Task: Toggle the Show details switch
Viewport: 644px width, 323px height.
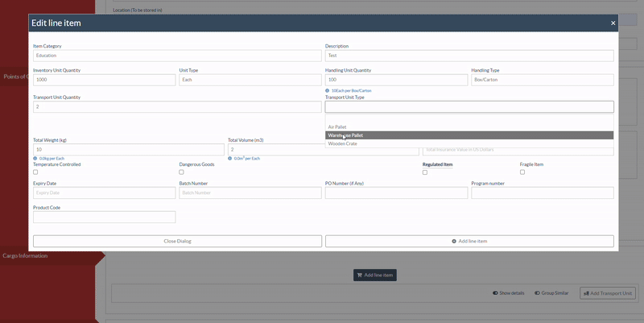Action: 494,293
